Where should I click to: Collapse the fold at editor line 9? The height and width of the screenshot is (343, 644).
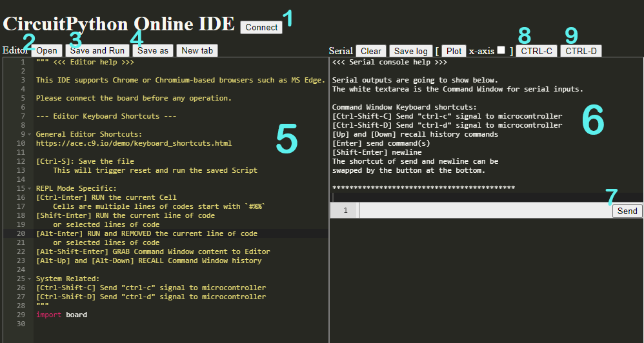pyautogui.click(x=30, y=134)
